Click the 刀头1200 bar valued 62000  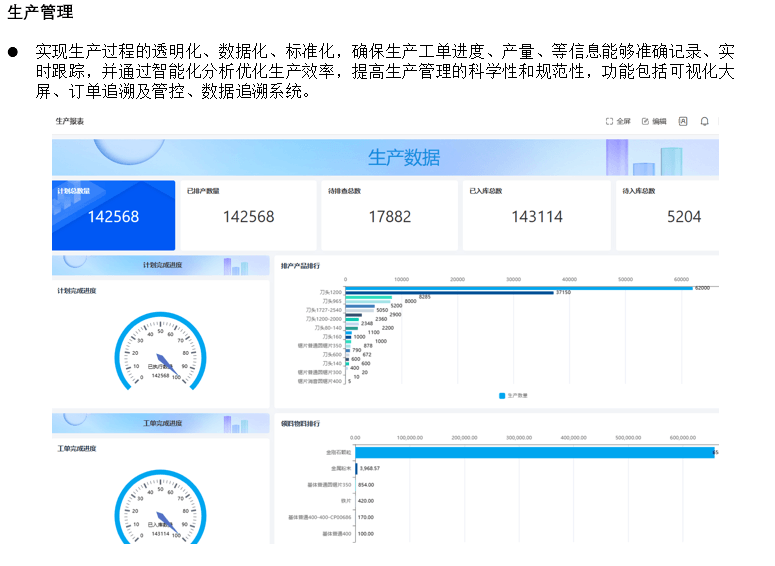(518, 288)
